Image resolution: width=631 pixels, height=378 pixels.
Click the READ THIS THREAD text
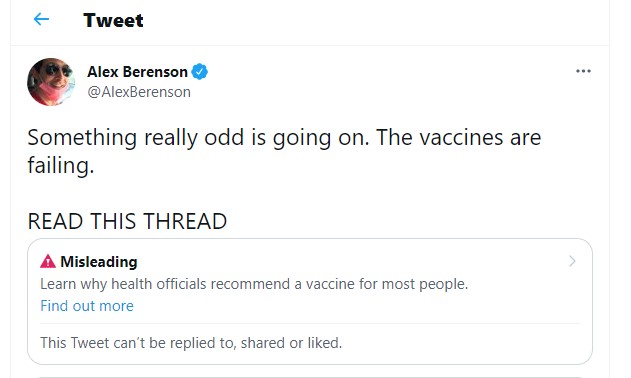[127, 221]
